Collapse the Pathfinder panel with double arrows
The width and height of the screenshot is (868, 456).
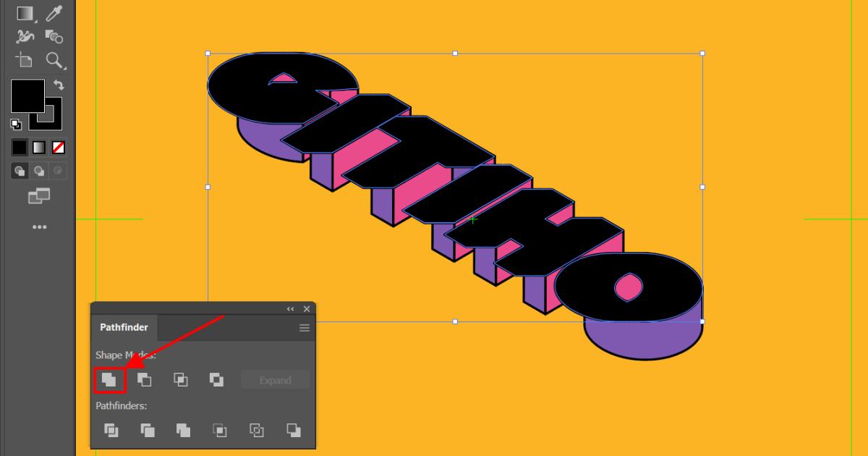[x=291, y=309]
